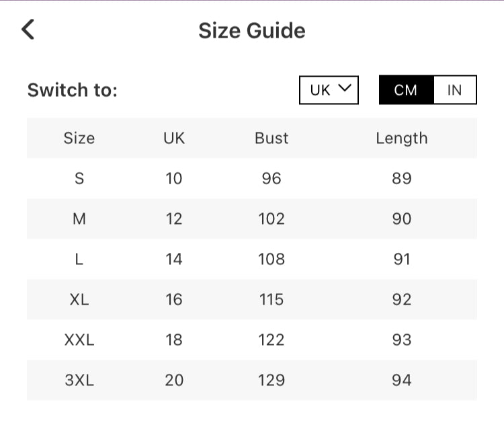Go back using the left arrow icon
This screenshot has width=504, height=429.
[28, 30]
